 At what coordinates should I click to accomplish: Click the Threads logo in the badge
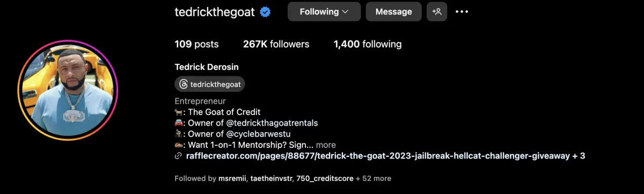click(183, 84)
